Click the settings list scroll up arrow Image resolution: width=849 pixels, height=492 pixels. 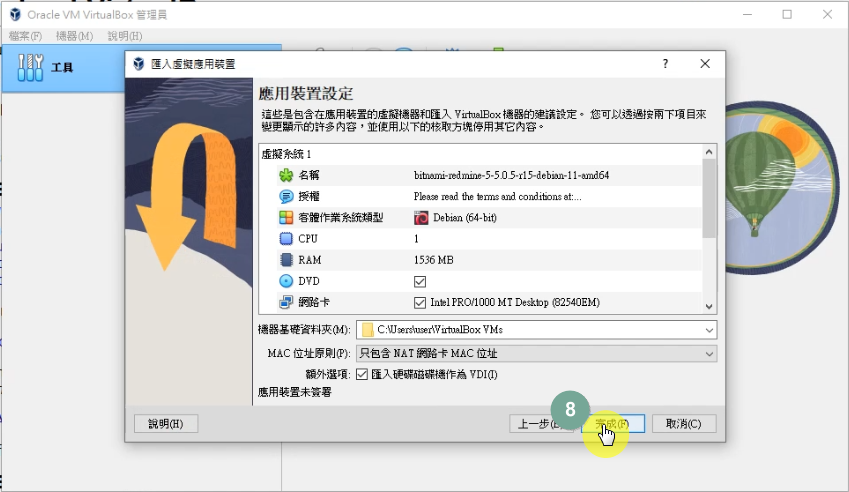coord(709,152)
